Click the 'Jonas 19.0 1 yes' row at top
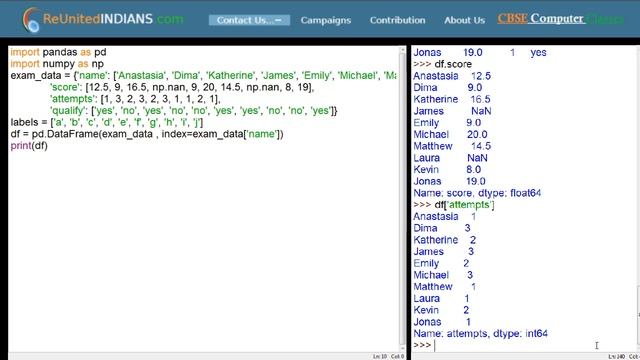Viewport: 640px width, 360px height. (480, 52)
